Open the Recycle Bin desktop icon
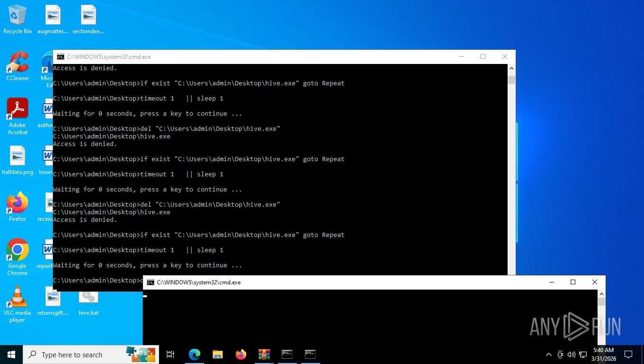 click(x=18, y=19)
